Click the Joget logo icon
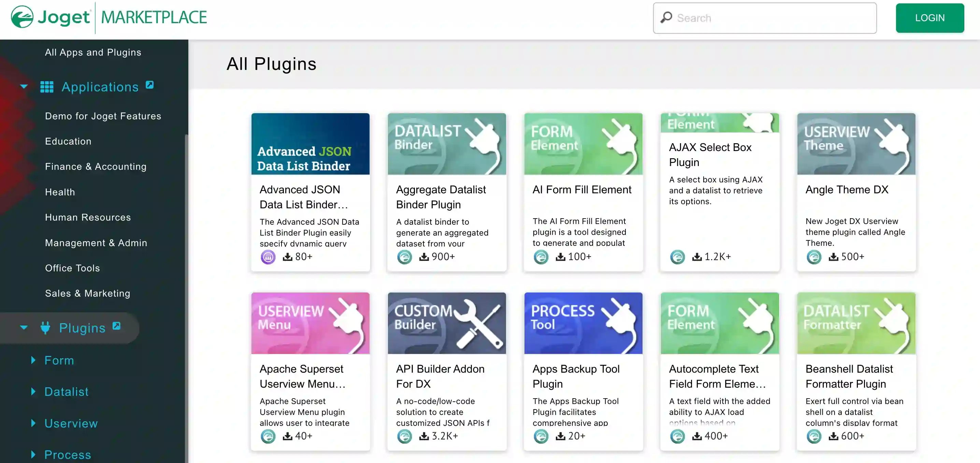Screen dimensions: 980x463 22,17
